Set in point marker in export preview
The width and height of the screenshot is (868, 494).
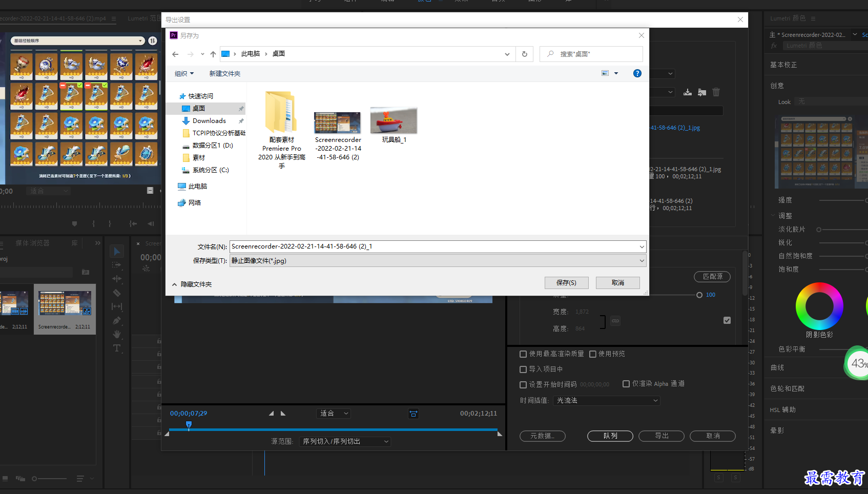(x=271, y=414)
